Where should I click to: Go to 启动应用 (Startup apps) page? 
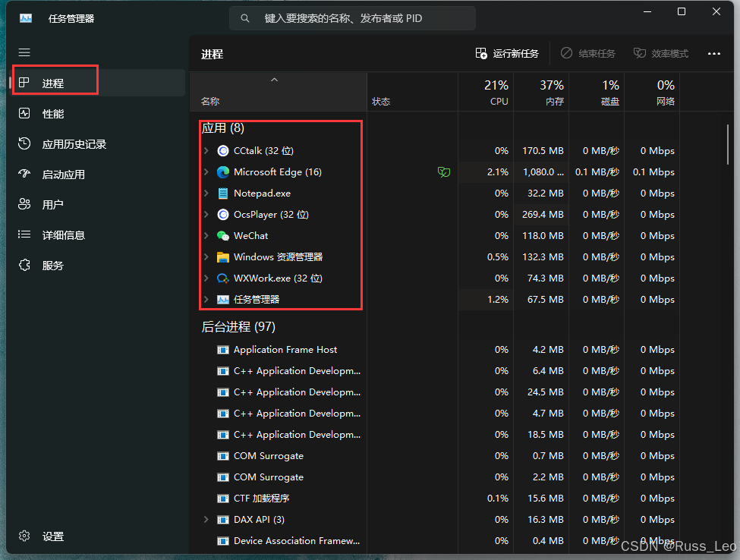point(98,175)
